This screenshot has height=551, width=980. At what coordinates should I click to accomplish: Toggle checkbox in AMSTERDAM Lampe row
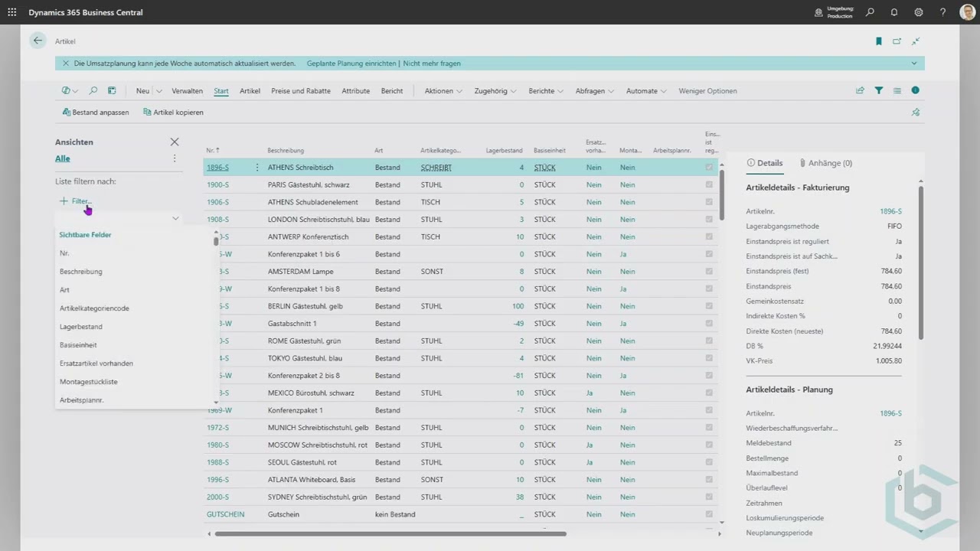pyautogui.click(x=709, y=272)
